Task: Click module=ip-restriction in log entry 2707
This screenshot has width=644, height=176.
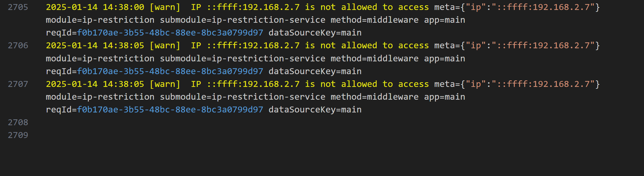Action: (100, 97)
